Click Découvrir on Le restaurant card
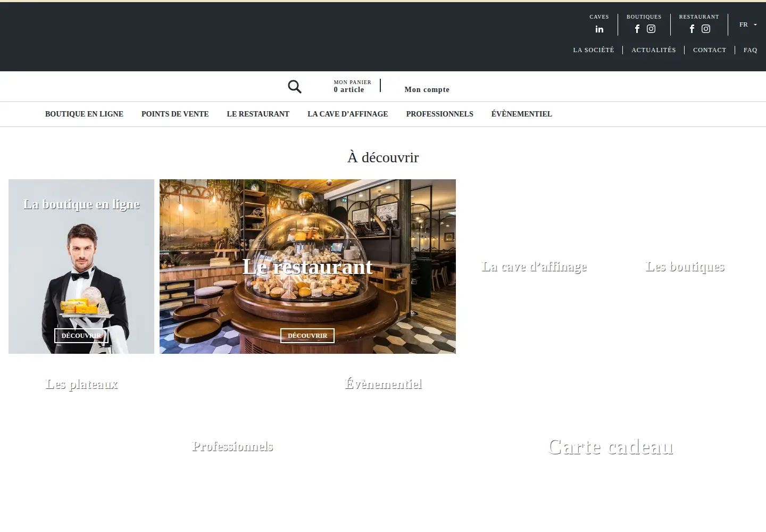Image resolution: width=766 pixels, height=532 pixels. click(x=307, y=336)
